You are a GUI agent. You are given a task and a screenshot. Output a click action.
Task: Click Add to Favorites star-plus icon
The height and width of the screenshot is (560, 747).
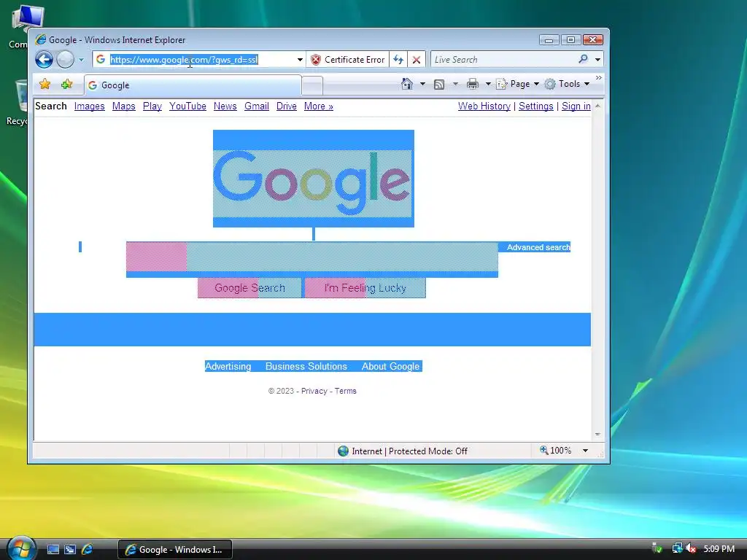pyautogui.click(x=66, y=85)
